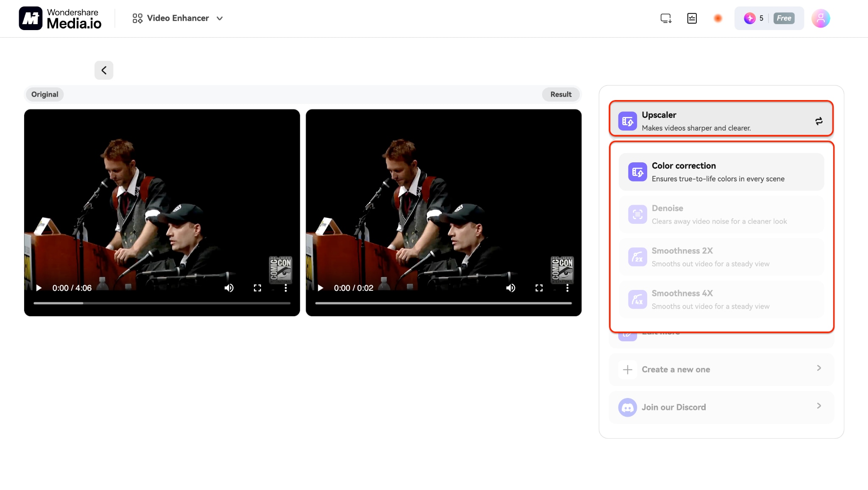The height and width of the screenshot is (490, 868).
Task: Click the 0:00 / 4:06 time display
Action: (72, 288)
